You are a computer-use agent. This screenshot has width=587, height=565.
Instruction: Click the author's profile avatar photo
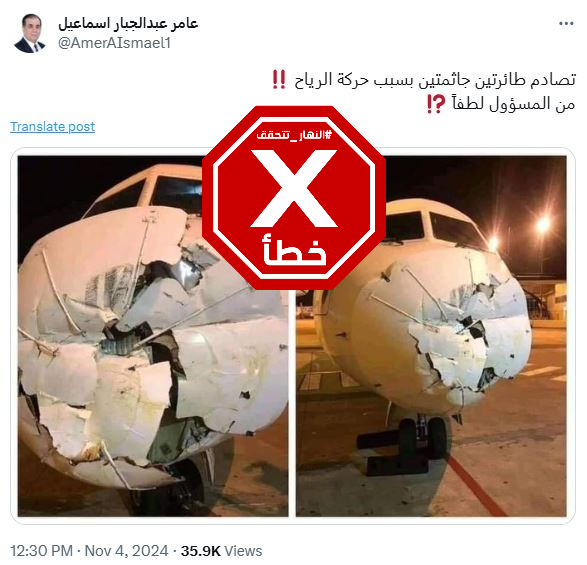click(30, 33)
